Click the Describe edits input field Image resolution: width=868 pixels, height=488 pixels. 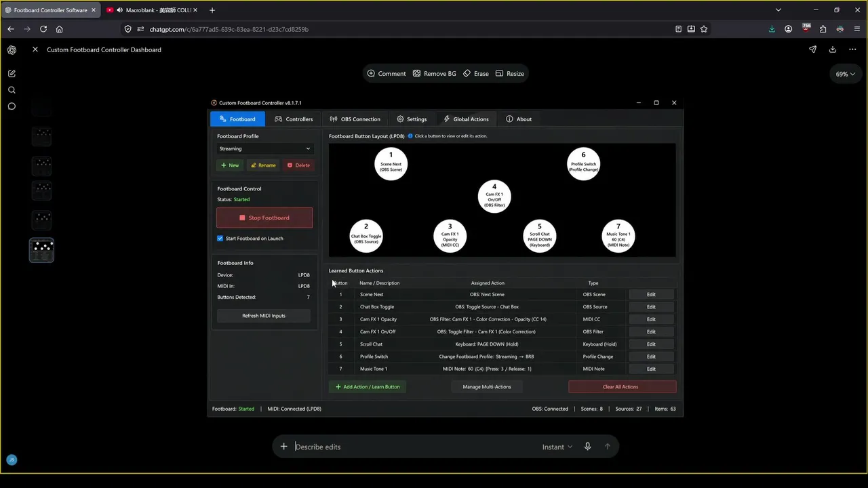coord(414,447)
